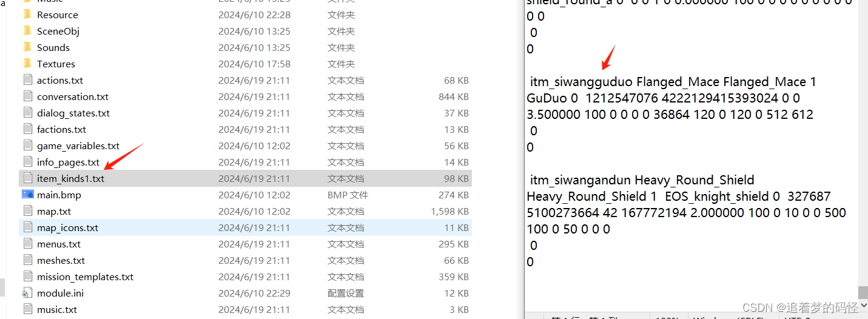This screenshot has height=319, width=868.
Task: Select the factions.txt file name
Action: pyautogui.click(x=62, y=129)
